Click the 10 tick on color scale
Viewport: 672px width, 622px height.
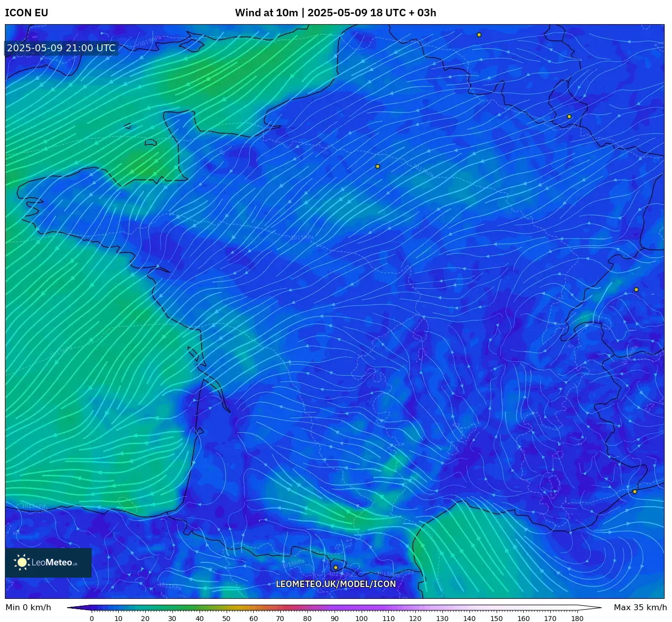118,619
